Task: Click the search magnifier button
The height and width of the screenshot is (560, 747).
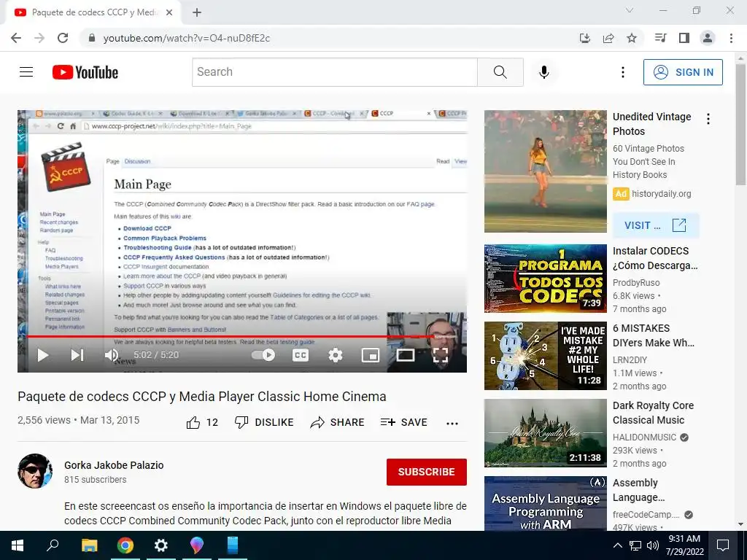Action: coord(500,72)
